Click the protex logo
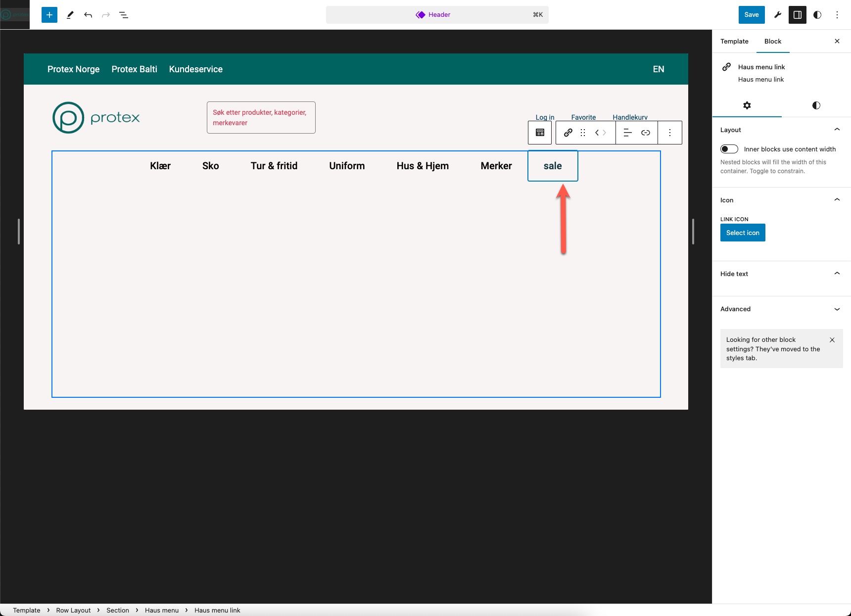Screen dimensions: 851x616 (x=96, y=117)
